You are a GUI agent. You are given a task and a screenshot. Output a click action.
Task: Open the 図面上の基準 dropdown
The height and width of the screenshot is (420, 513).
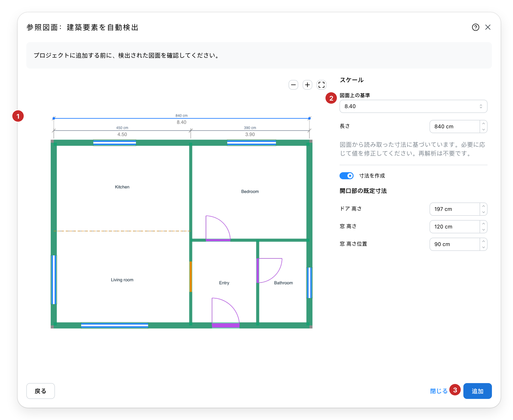(x=413, y=106)
